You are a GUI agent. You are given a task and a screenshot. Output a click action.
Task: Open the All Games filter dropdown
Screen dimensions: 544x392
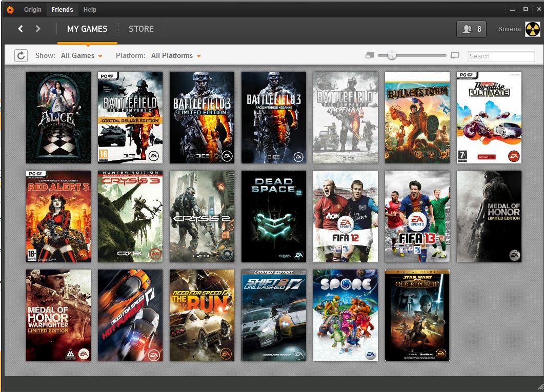82,55
